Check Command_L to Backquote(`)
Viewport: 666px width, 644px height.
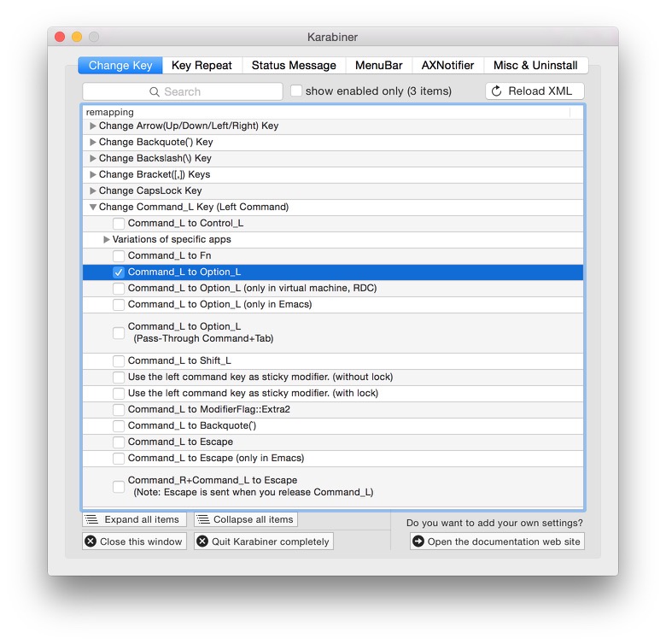click(x=119, y=425)
